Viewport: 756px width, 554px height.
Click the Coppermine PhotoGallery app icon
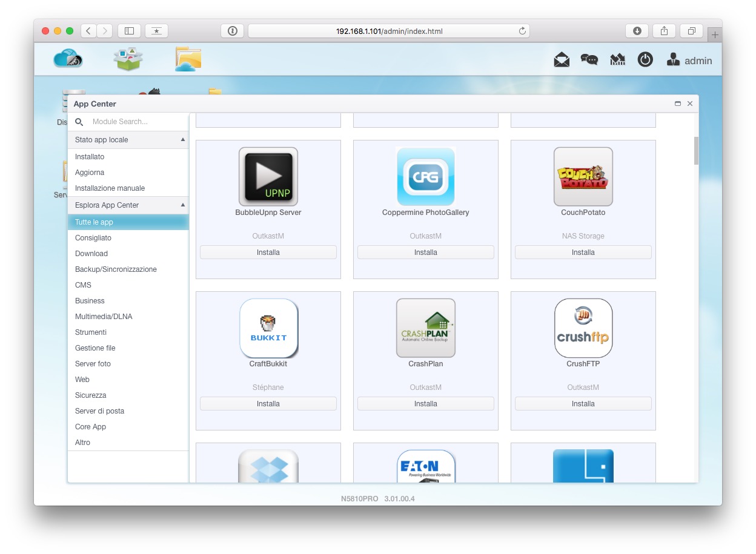pyautogui.click(x=426, y=176)
